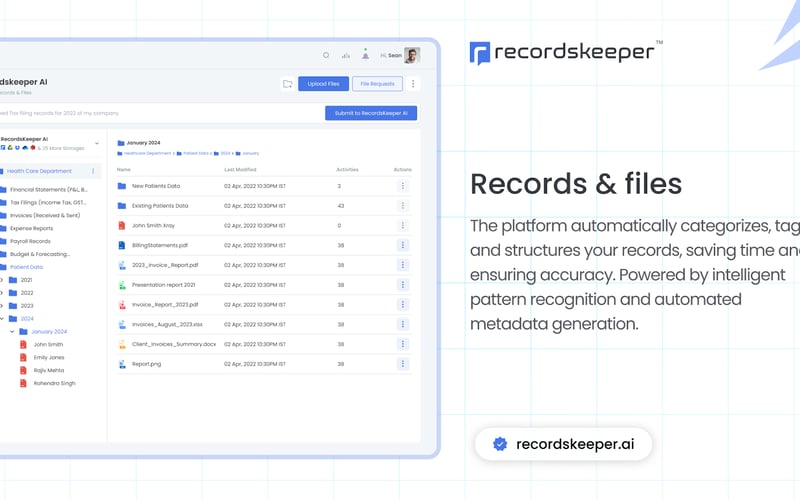The width and height of the screenshot is (800, 500).
Task: Sort by Activities column header
Action: pos(347,169)
